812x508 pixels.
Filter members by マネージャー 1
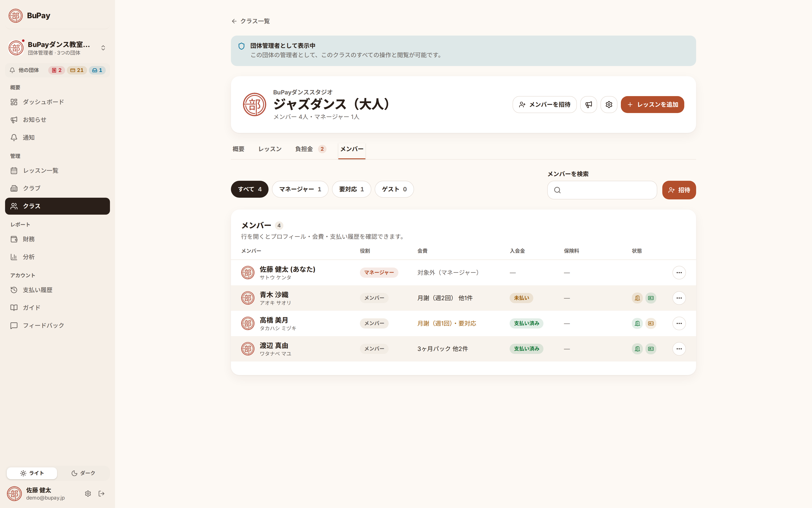point(300,189)
